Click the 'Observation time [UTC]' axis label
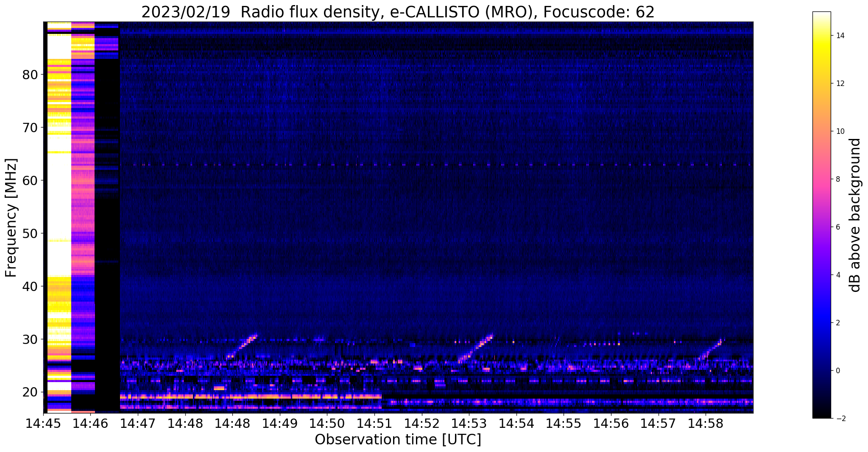 pyautogui.click(x=398, y=440)
